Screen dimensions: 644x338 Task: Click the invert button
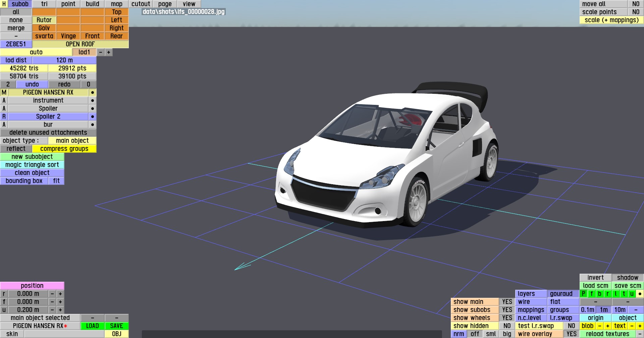tap(596, 278)
